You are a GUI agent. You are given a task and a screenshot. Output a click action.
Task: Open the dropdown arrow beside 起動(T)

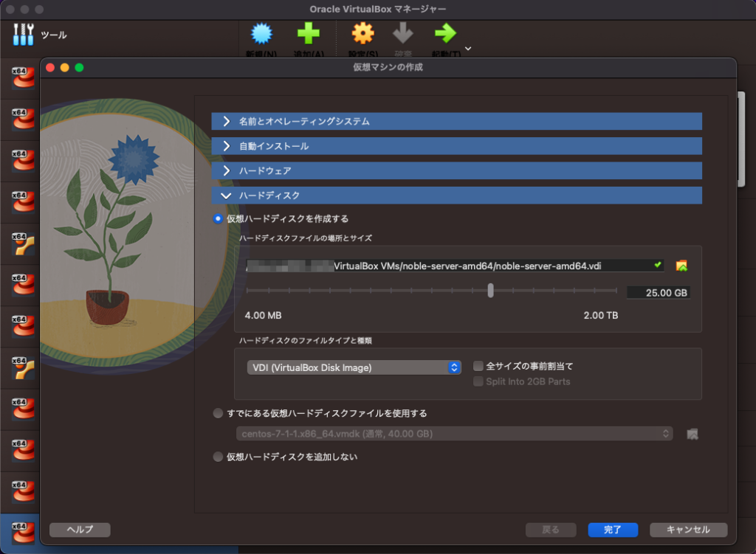point(467,49)
